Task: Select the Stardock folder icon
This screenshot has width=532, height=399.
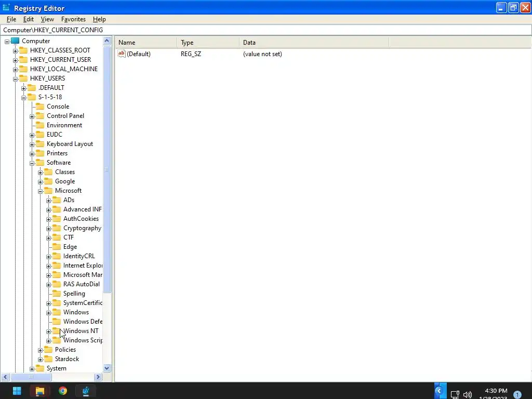Action: [48, 358]
